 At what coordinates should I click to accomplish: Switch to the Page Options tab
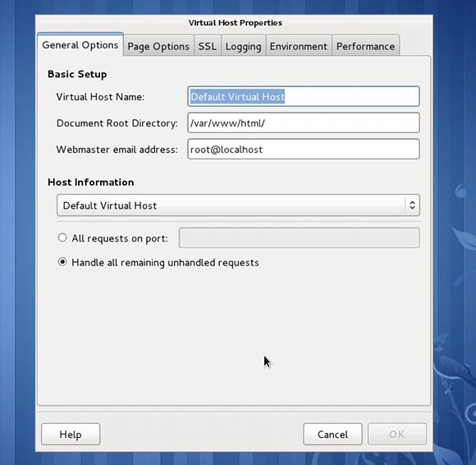158,46
